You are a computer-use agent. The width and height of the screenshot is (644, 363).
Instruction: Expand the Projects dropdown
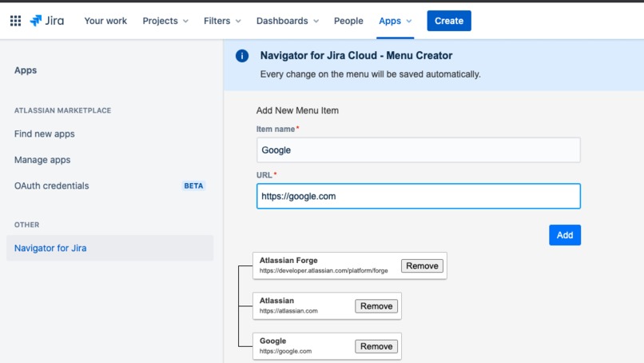click(165, 21)
